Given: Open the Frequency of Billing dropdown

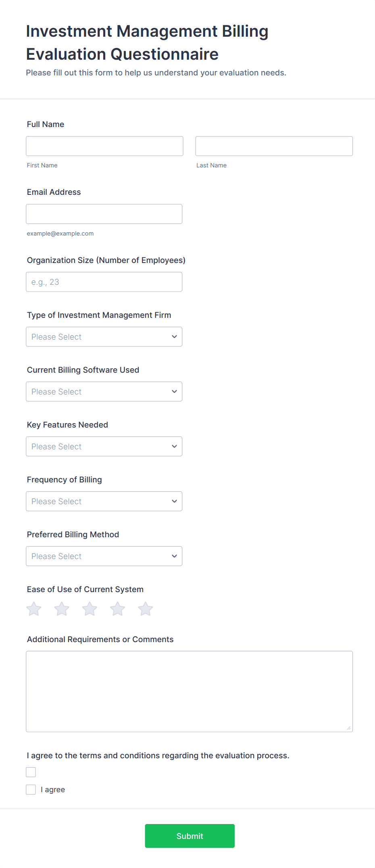Looking at the screenshot, I should click(104, 501).
